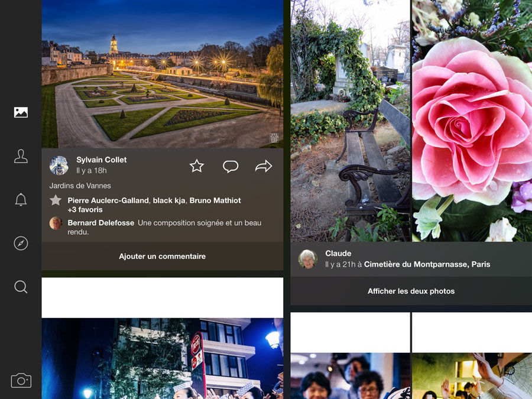Screen dimensions: 532x399
Task: Open the camera icon in sidebar
Action: 21,380
